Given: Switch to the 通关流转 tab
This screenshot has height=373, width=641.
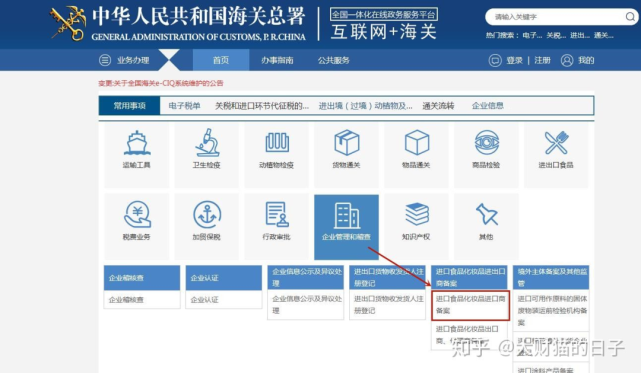Looking at the screenshot, I should (438, 106).
